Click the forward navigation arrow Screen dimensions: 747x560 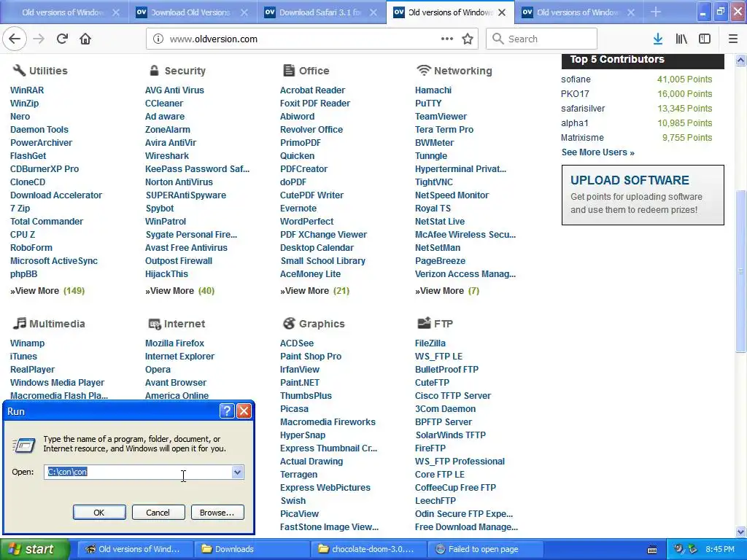click(x=39, y=39)
